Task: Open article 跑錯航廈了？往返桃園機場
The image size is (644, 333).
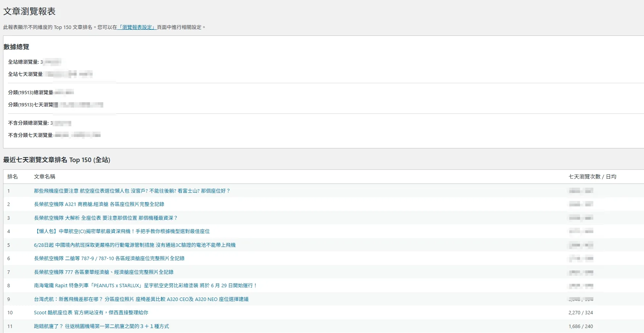Action: click(101, 326)
